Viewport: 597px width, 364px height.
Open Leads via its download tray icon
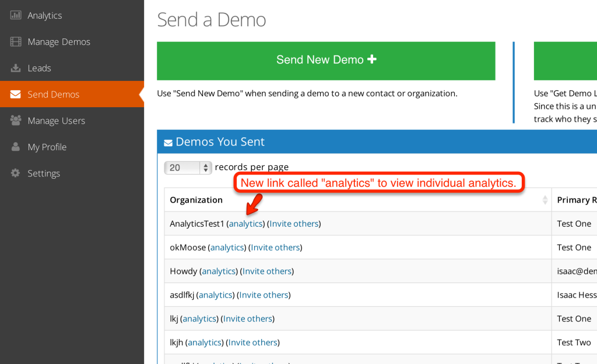click(x=15, y=68)
